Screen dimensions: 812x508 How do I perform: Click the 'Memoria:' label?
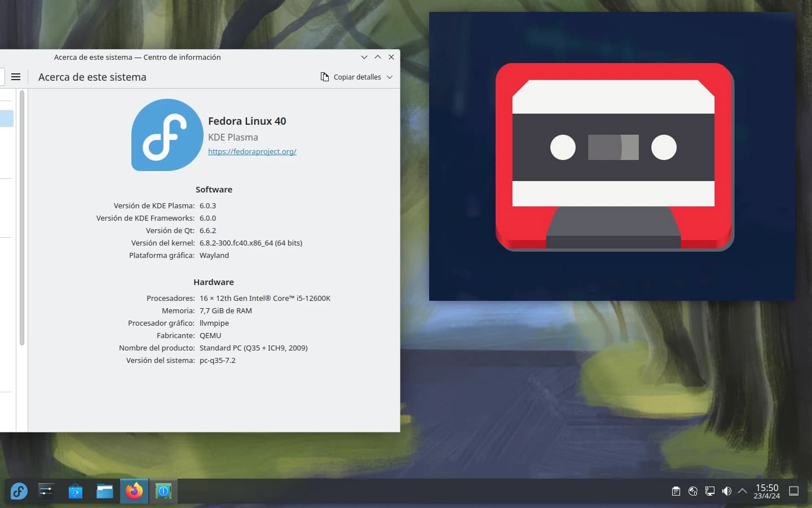pos(178,310)
